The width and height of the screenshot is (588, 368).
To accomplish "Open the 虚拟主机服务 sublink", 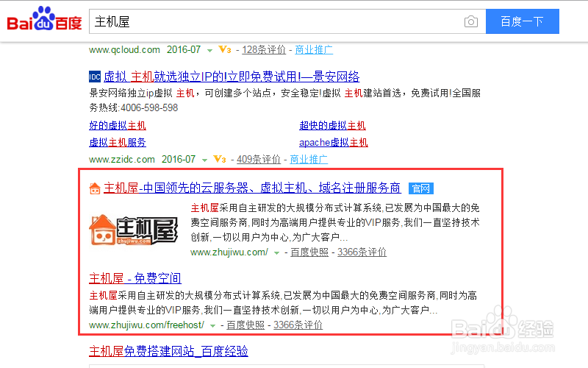I will [118, 142].
